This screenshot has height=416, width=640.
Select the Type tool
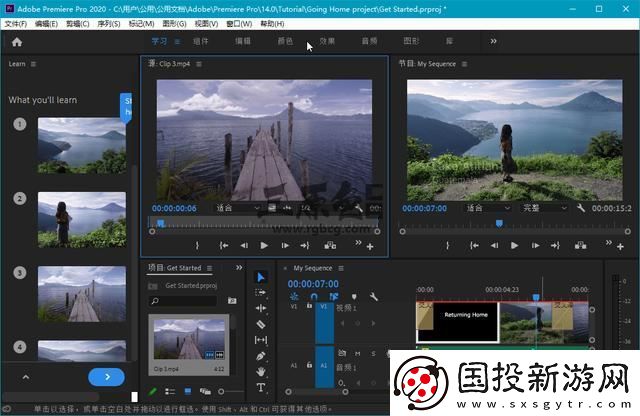coord(261,387)
